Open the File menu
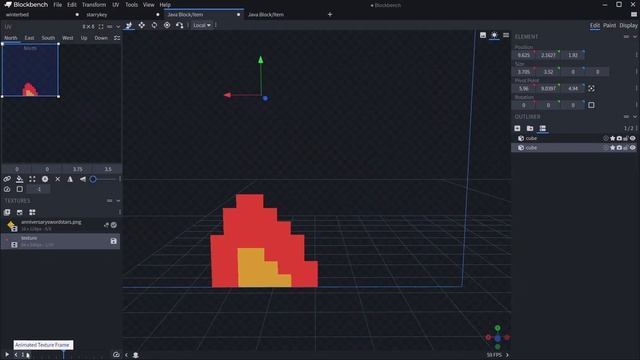Screen dimensions: 640x360 [58, 5]
